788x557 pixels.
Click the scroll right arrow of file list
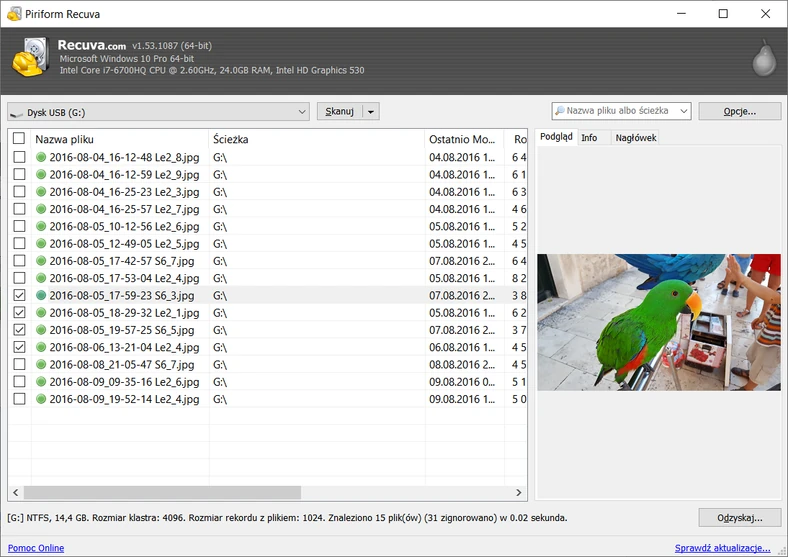[519, 492]
